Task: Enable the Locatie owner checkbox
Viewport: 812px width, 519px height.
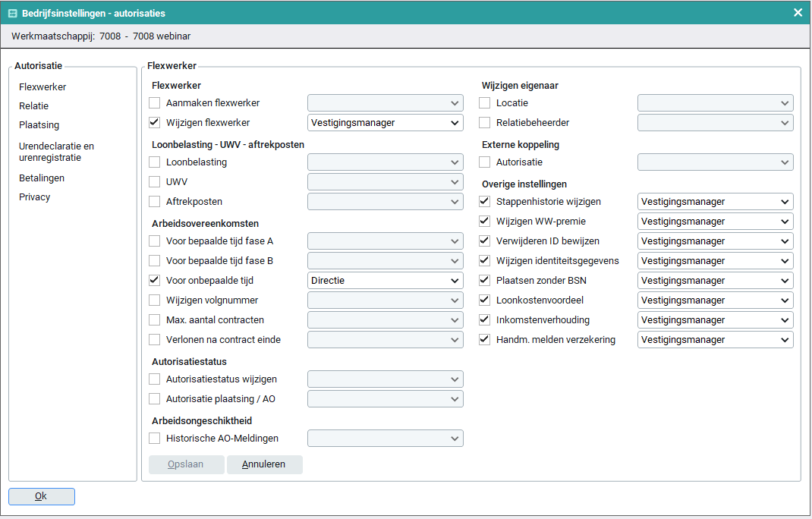Action: tap(485, 103)
